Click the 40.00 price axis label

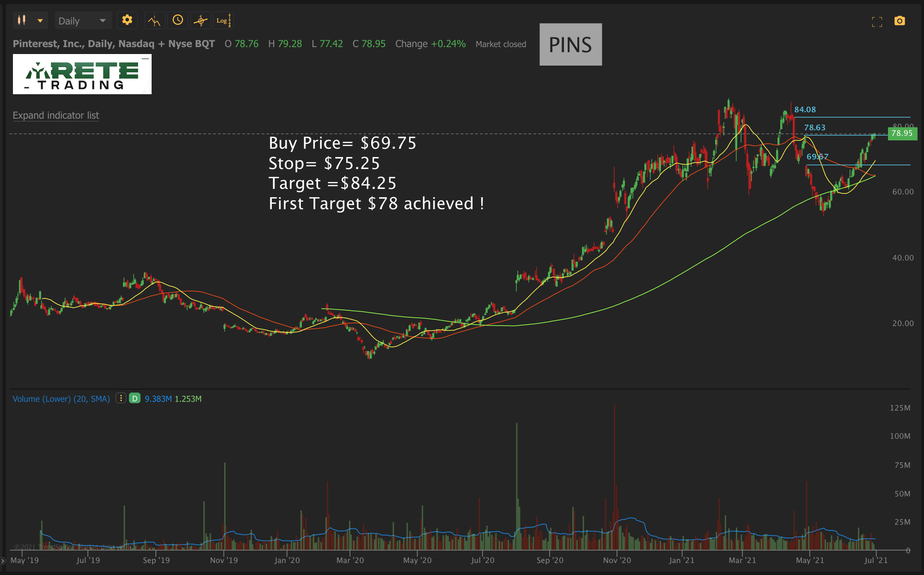click(x=903, y=258)
